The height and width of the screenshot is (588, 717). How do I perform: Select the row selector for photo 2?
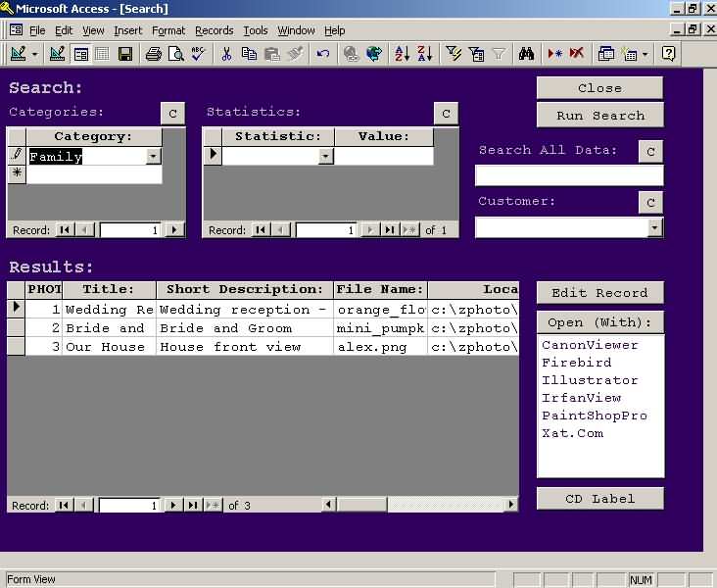click(16, 327)
